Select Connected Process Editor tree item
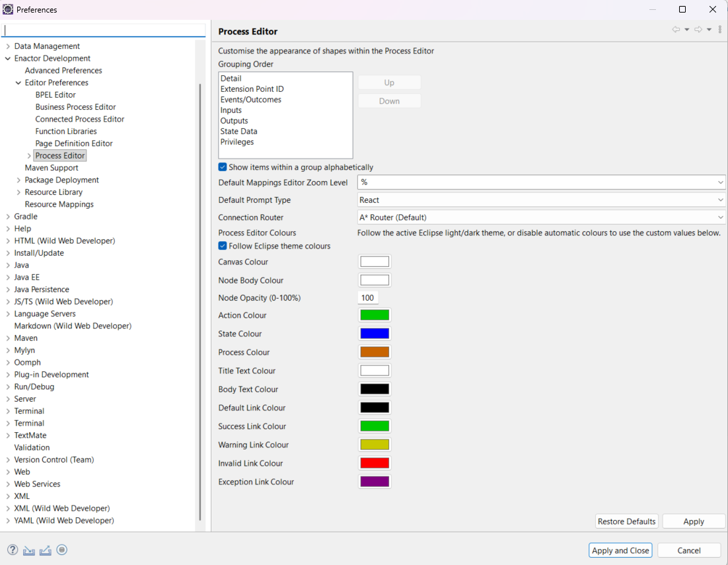Image resolution: width=728 pixels, height=565 pixels. pyautogui.click(x=79, y=120)
